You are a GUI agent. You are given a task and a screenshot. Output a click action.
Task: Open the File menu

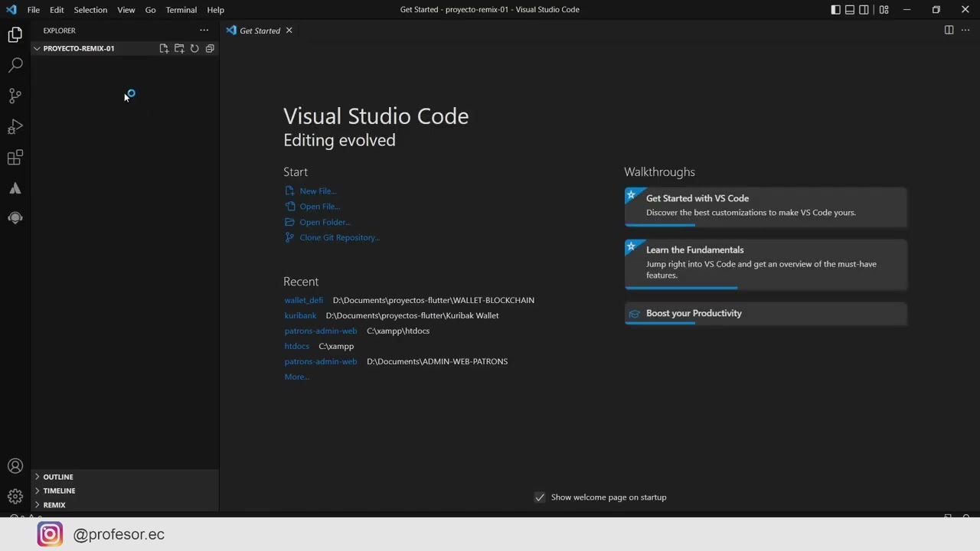34,10
